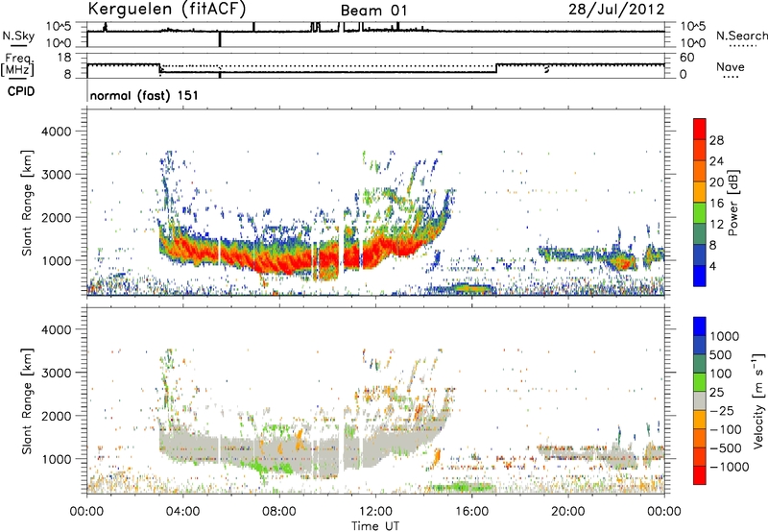Click the "Kerguelen (fitACF)" plot title
Screen dimensions: 768x532
tap(166, 9)
